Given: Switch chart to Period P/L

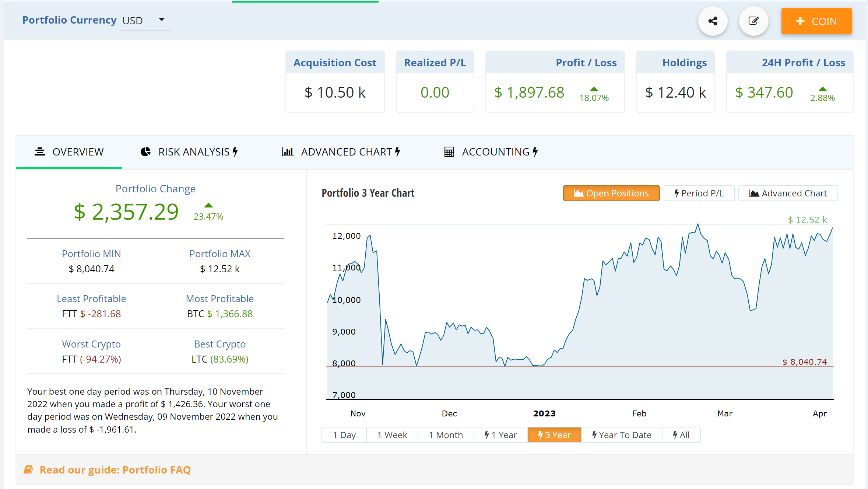Looking at the screenshot, I should [x=699, y=193].
